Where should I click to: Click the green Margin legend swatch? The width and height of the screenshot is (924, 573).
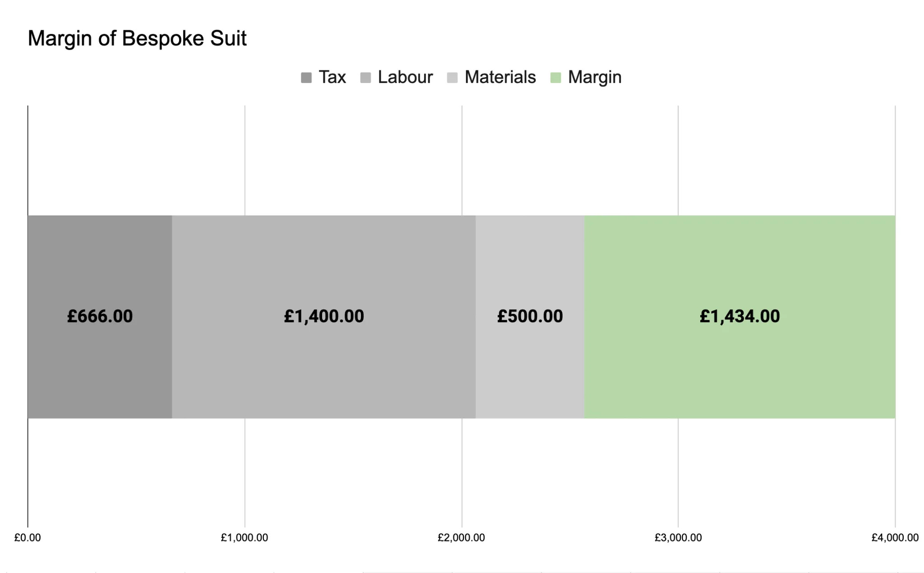tap(556, 78)
